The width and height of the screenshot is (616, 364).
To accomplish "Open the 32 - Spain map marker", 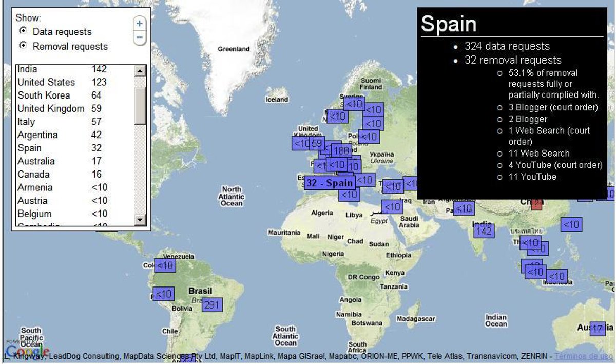I will pyautogui.click(x=330, y=183).
